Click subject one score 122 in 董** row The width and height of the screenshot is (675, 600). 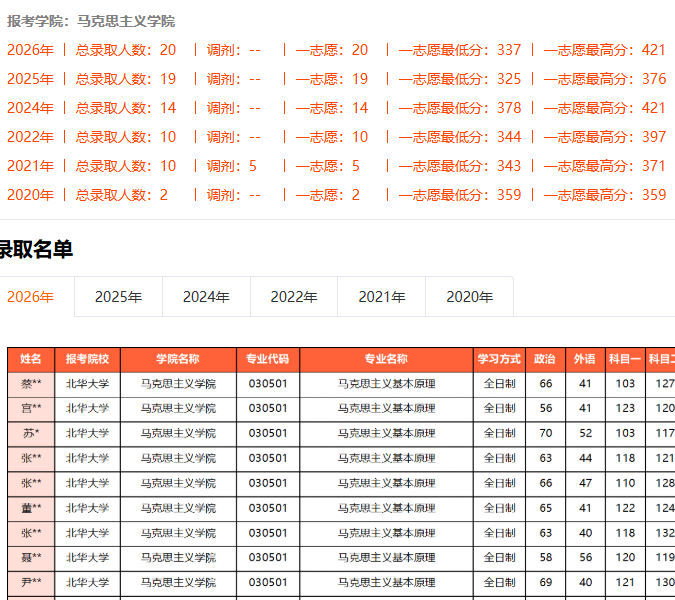625,508
